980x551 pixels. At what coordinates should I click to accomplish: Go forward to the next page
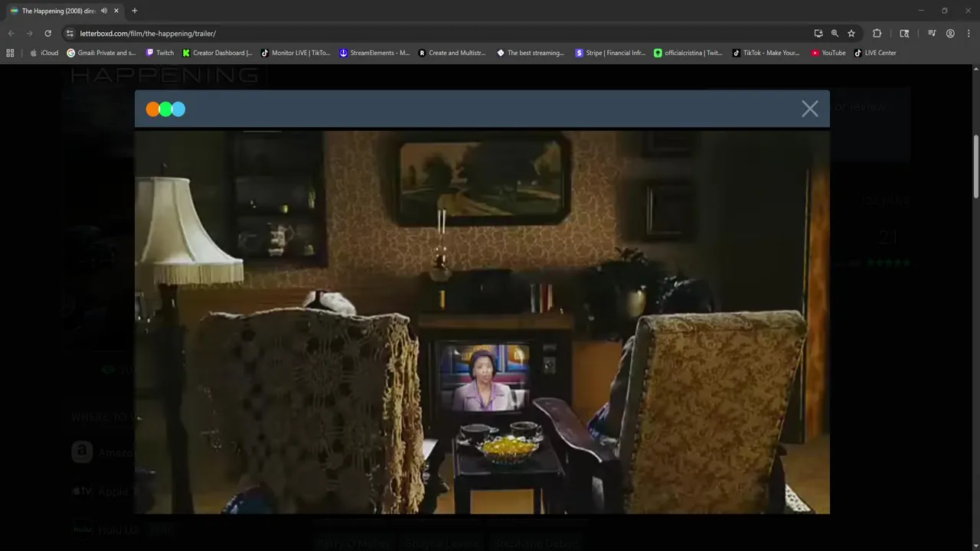[x=29, y=34]
